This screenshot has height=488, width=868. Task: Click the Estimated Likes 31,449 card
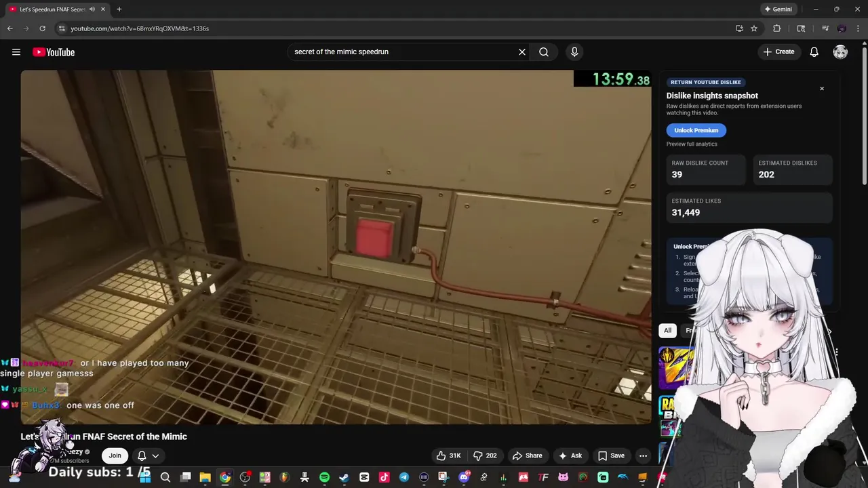point(749,207)
